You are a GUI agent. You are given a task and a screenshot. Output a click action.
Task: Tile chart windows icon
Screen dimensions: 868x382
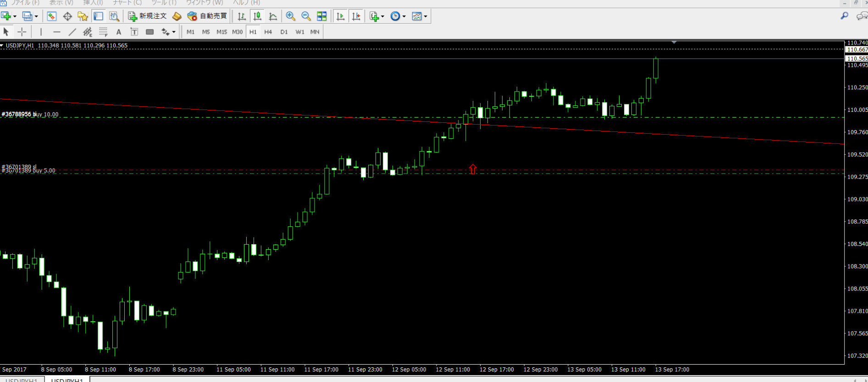tap(322, 16)
